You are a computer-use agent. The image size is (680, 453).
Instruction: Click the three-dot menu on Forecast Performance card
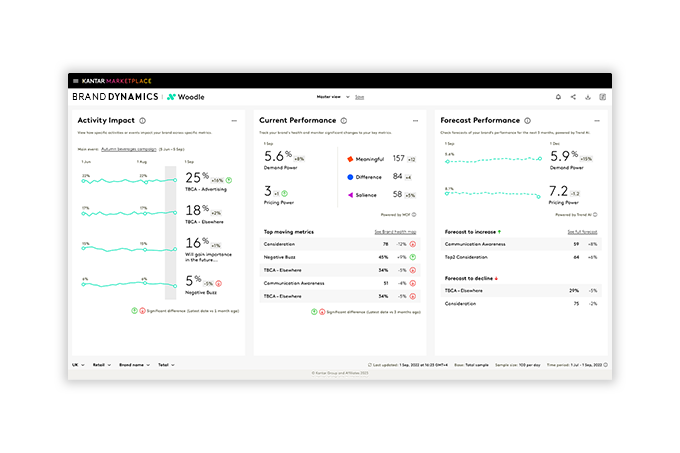(599, 120)
